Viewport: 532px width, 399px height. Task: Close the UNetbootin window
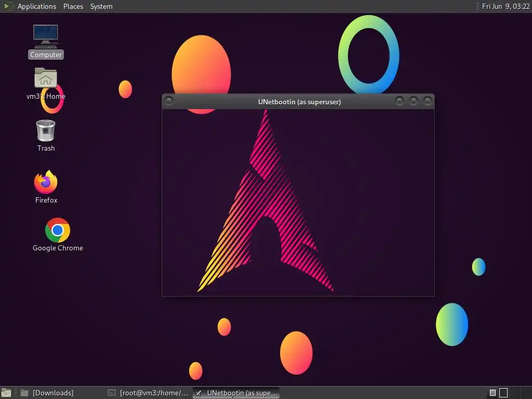(428, 100)
